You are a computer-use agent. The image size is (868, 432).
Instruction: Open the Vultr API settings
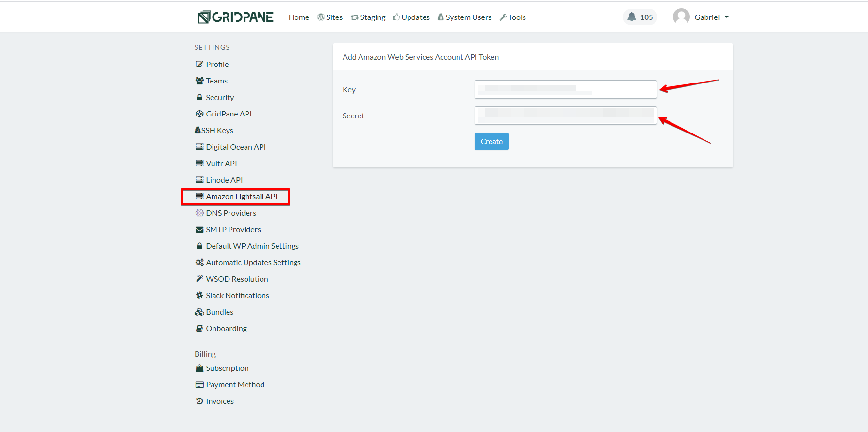coord(222,163)
